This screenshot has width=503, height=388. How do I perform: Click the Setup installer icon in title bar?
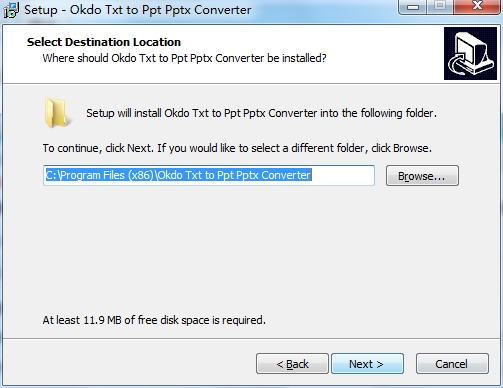tap(11, 10)
